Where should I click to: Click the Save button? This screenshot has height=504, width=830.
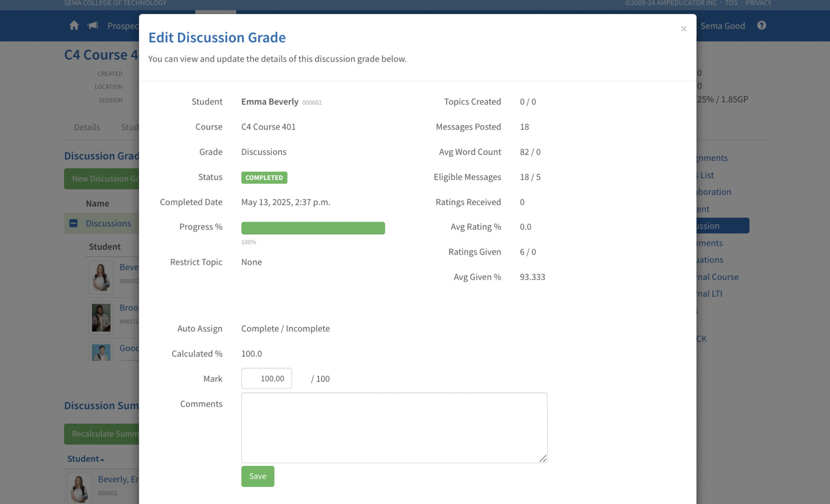click(x=258, y=476)
